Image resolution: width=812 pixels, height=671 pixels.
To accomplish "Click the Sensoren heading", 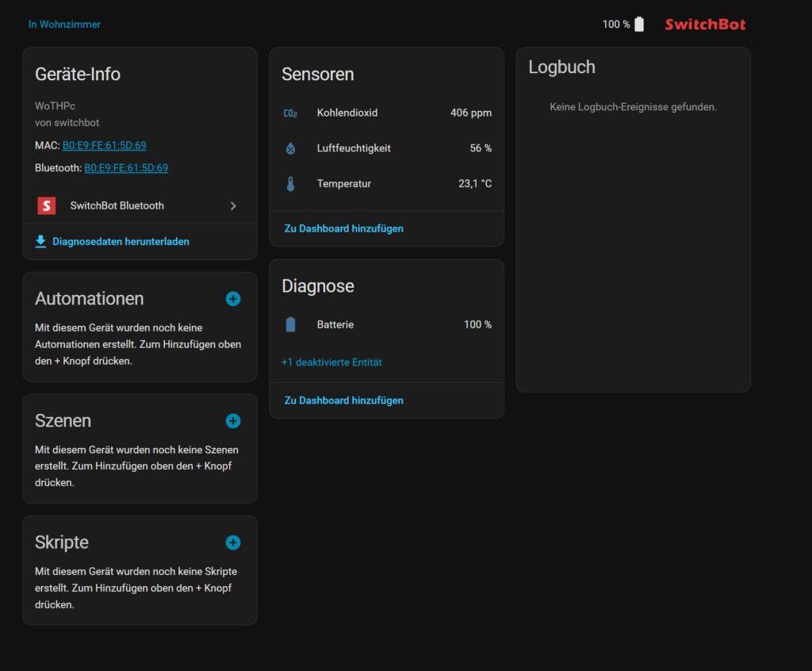I will click(x=318, y=74).
